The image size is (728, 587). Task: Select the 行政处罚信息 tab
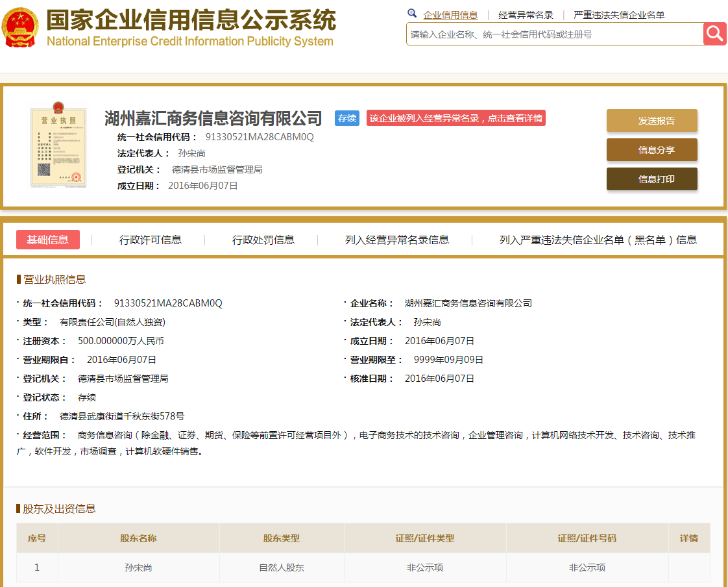tap(264, 240)
